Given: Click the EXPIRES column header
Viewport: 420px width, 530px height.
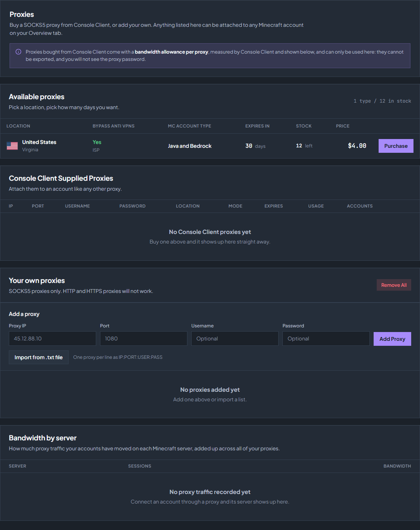Looking at the screenshot, I should click(274, 206).
